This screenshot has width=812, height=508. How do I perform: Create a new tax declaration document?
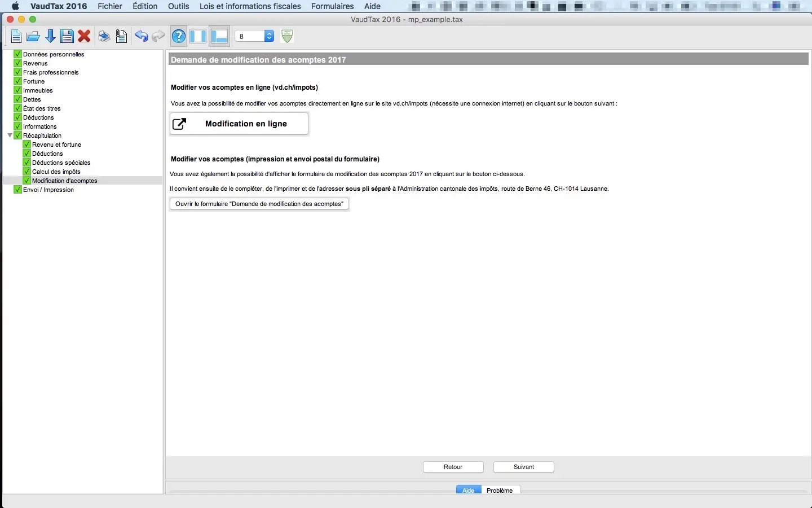(16, 37)
